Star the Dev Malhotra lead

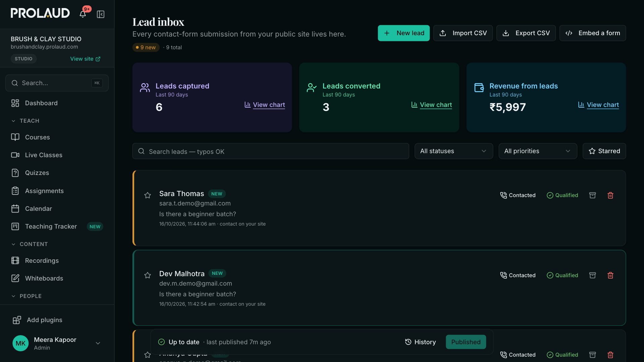(148, 275)
